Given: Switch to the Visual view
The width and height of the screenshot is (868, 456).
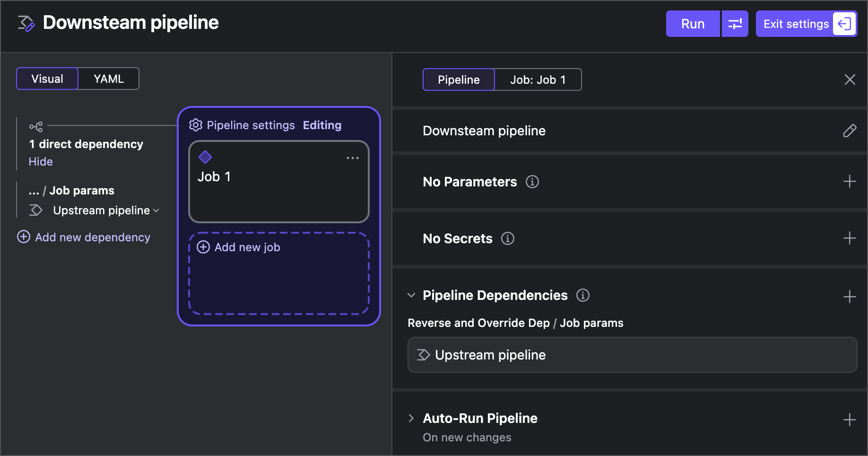Looking at the screenshot, I should click(x=47, y=79).
